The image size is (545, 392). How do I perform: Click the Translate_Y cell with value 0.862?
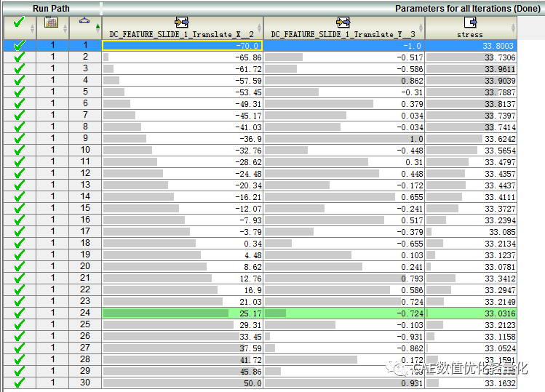(343, 80)
